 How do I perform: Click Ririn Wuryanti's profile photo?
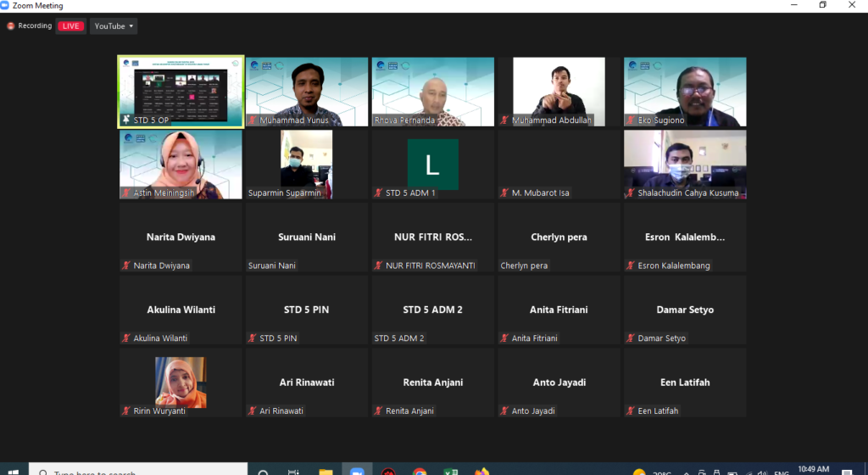coord(181,382)
